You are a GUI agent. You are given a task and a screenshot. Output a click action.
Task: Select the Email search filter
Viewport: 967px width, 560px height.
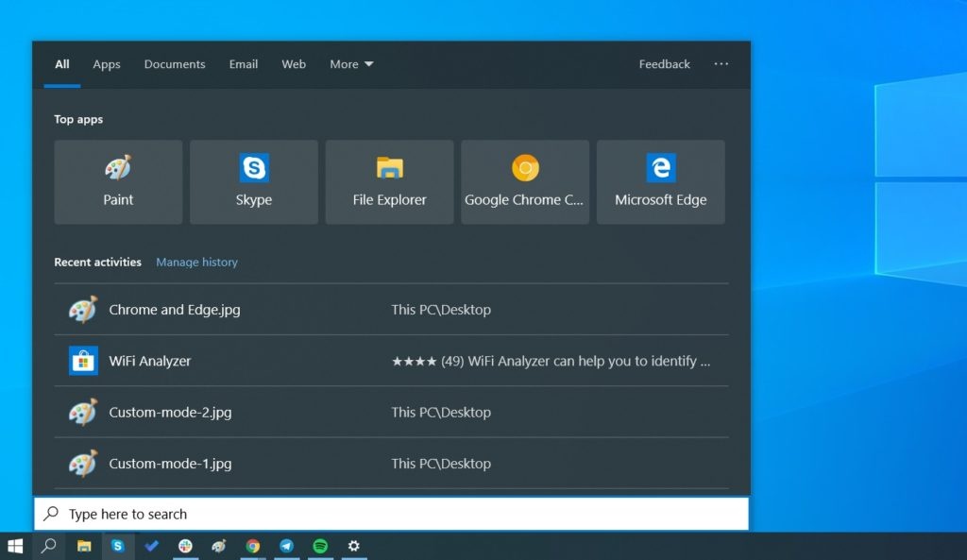tap(243, 64)
